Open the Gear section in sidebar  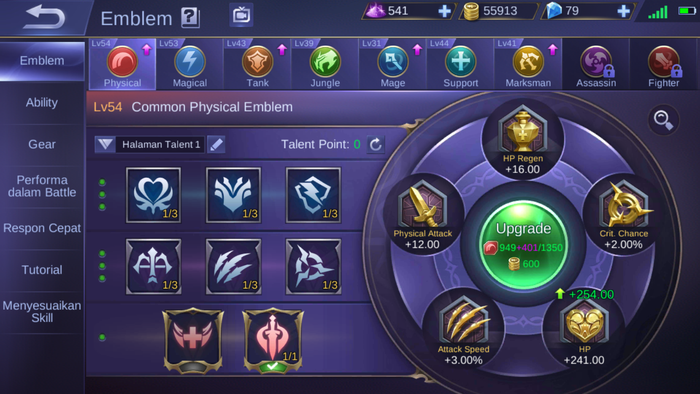tap(42, 144)
